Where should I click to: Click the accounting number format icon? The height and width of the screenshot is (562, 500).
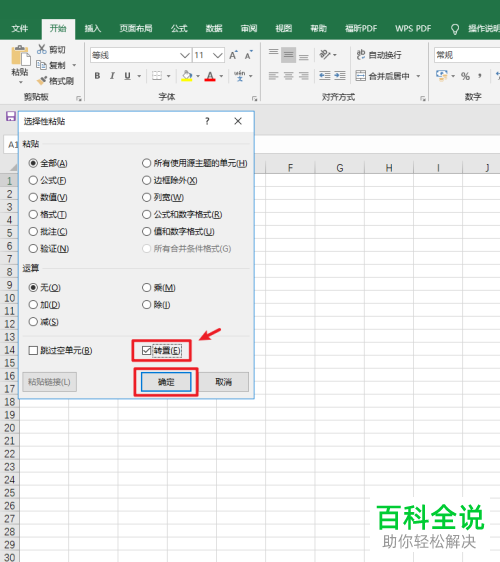click(442, 76)
